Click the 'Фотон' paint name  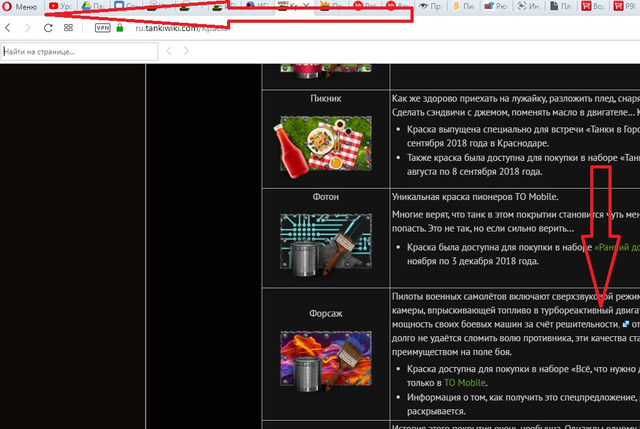326,197
